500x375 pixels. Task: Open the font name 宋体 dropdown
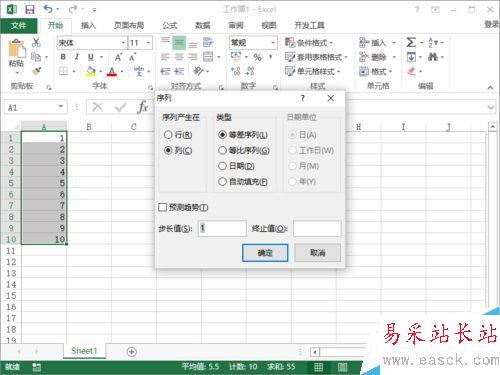point(123,43)
